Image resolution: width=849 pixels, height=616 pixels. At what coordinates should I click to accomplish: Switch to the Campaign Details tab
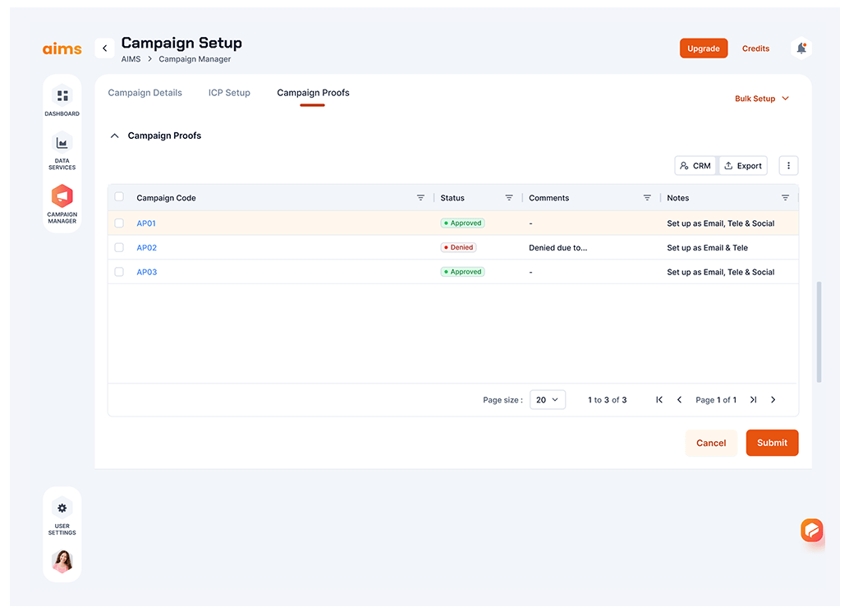coord(145,93)
